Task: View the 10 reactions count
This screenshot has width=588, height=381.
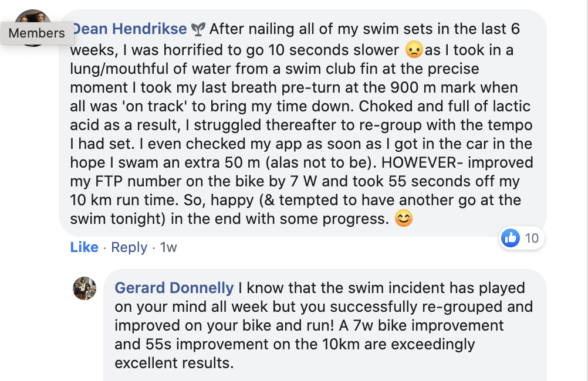Action: pos(532,238)
